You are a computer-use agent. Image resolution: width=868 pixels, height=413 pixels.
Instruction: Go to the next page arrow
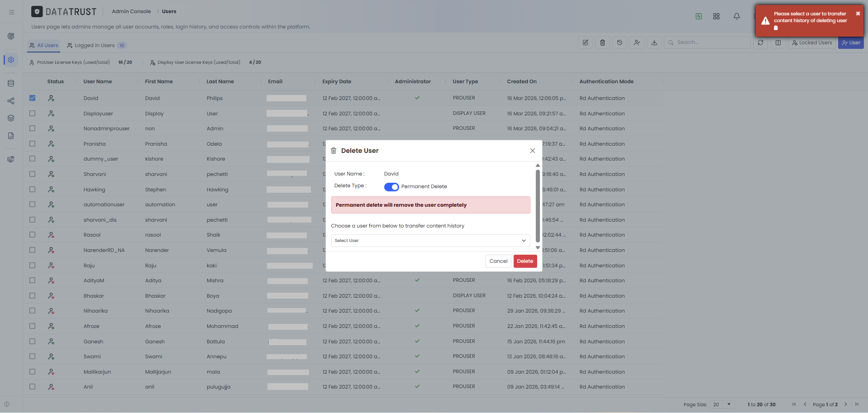[x=845, y=404]
